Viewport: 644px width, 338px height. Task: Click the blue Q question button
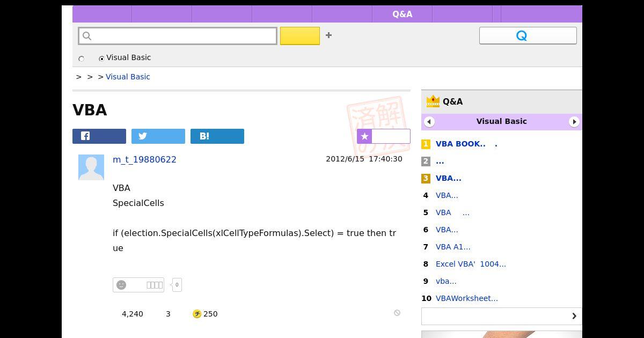point(528,35)
